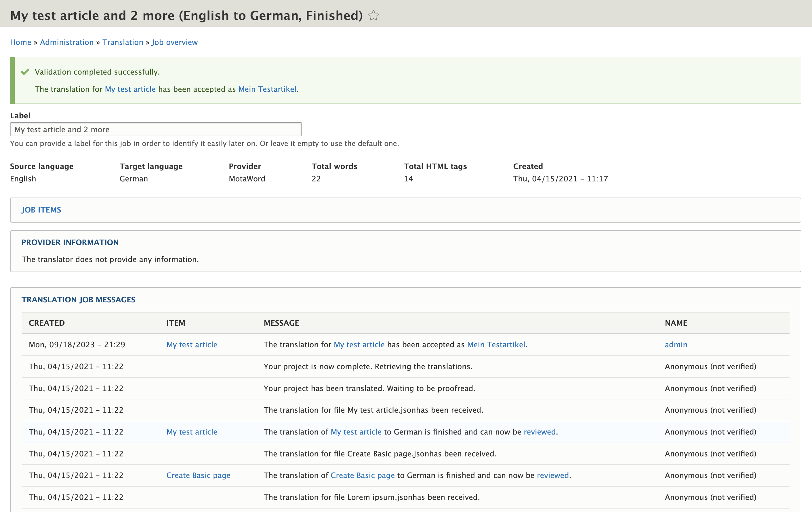Viewport: 812px width, 512px height.
Task: Expand the Job Items section
Action: click(x=41, y=210)
